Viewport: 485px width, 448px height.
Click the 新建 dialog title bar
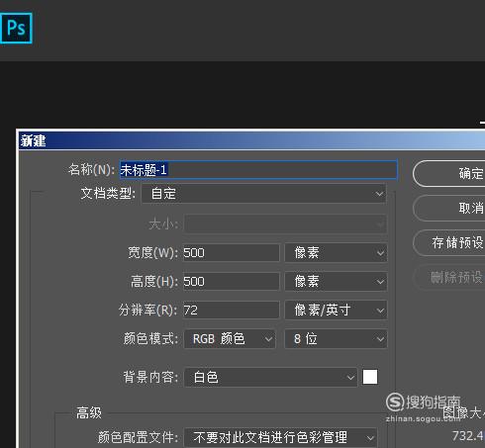pos(251,140)
